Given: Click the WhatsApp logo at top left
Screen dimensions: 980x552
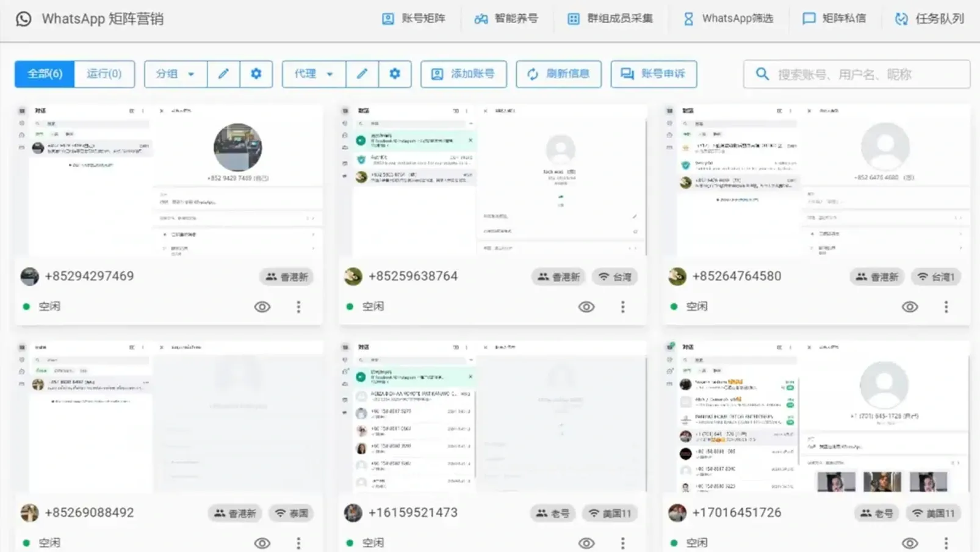Looking at the screenshot, I should pyautogui.click(x=23, y=18).
